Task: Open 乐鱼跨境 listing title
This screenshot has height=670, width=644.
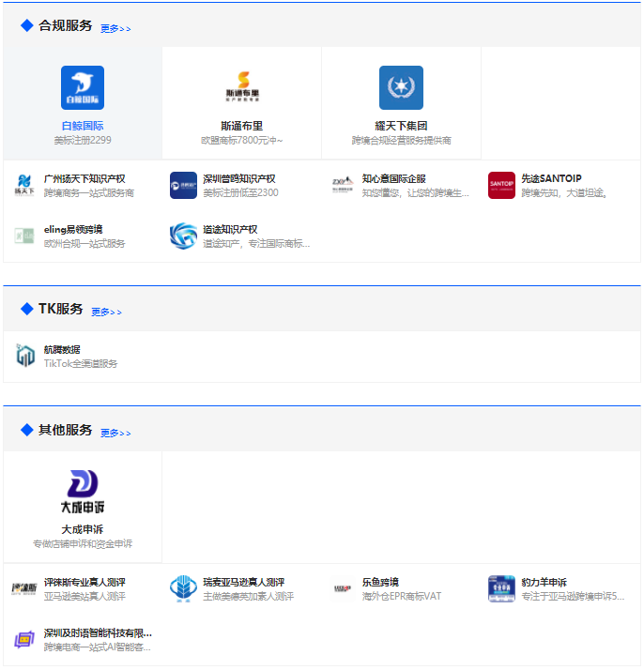Action: [380, 582]
